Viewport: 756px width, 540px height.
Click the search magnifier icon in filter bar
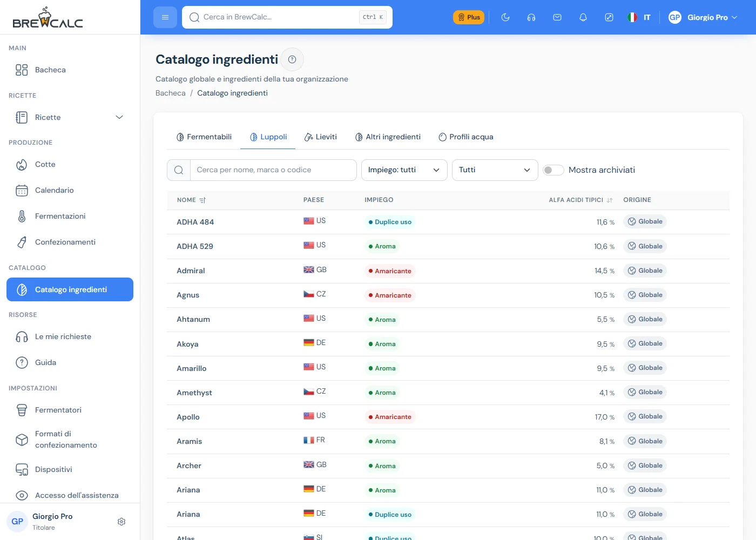click(179, 170)
